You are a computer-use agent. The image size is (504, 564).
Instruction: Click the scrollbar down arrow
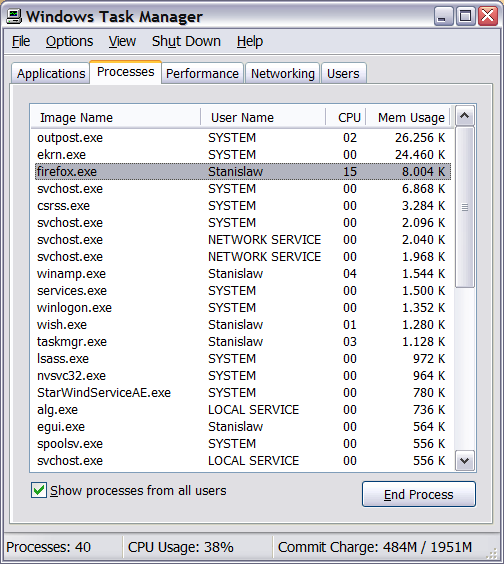point(465,460)
